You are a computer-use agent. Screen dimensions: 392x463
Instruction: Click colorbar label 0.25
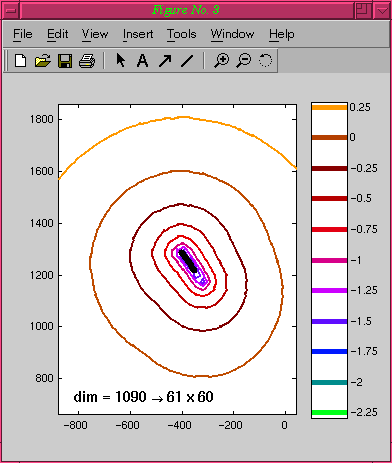(360, 107)
